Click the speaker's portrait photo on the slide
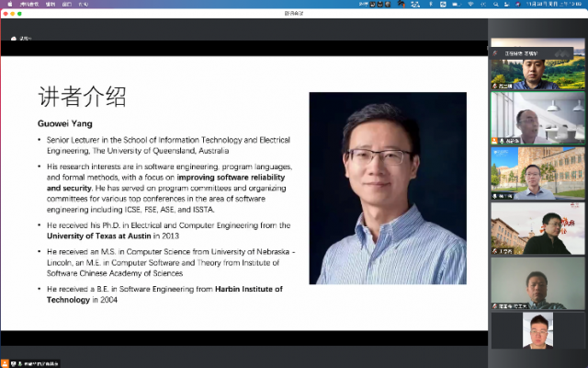 pos(388,188)
